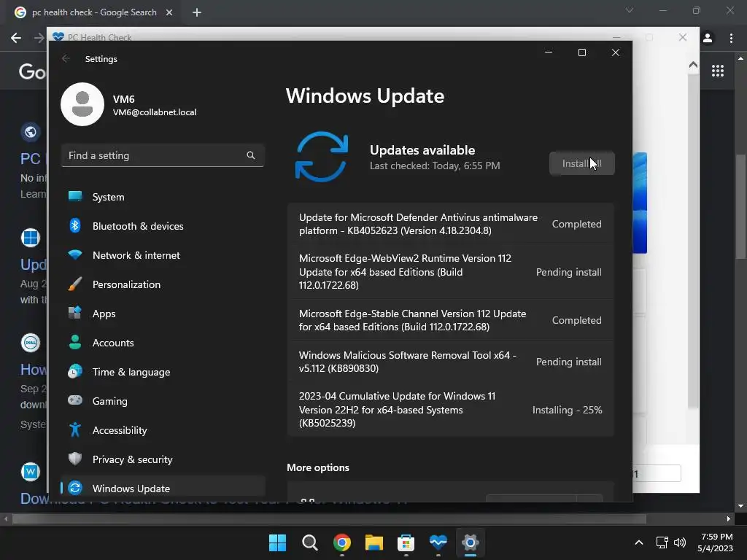Open File Explorer from the taskbar

click(374, 542)
